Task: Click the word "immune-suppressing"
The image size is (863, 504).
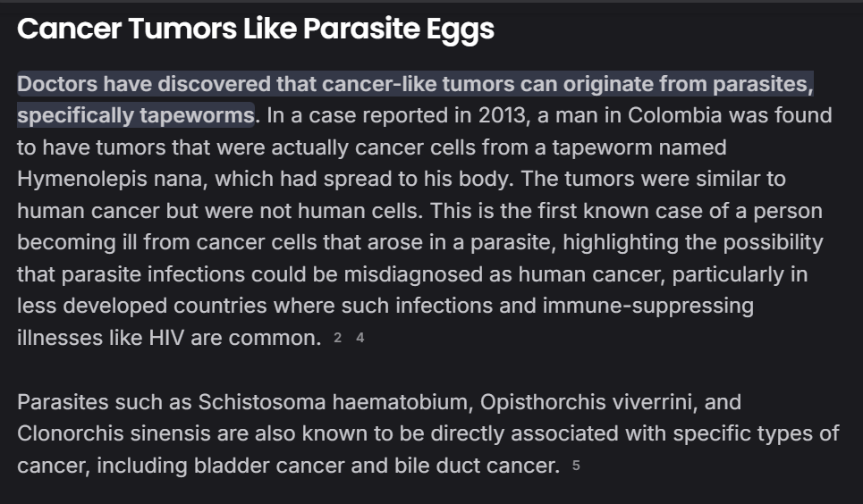Action: (647, 307)
